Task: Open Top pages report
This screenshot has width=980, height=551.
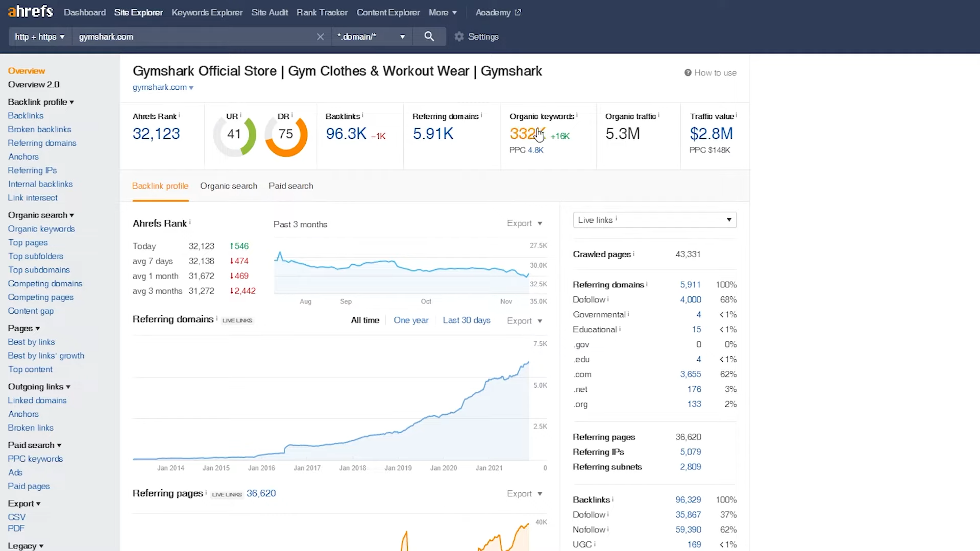Action: pos(28,243)
